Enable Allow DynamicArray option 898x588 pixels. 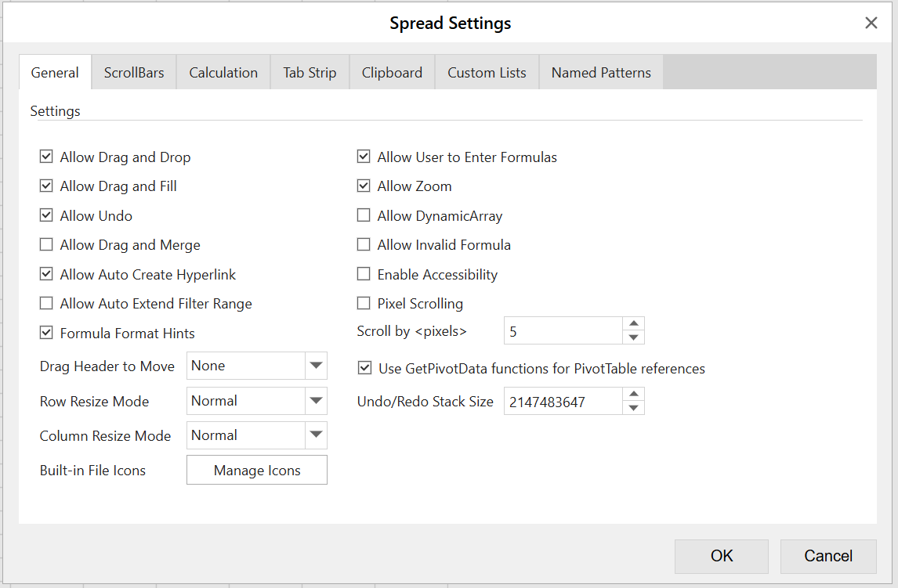(364, 216)
